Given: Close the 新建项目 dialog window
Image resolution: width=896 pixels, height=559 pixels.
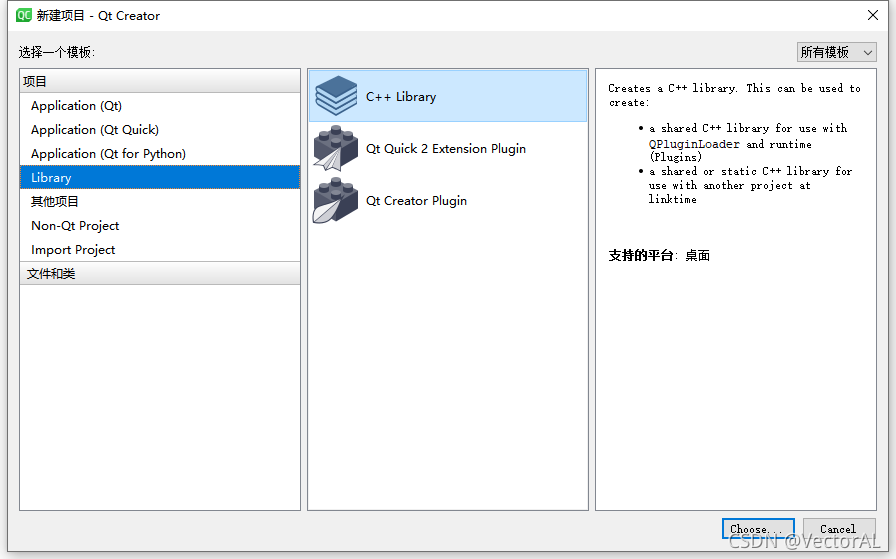Looking at the screenshot, I should [873, 15].
